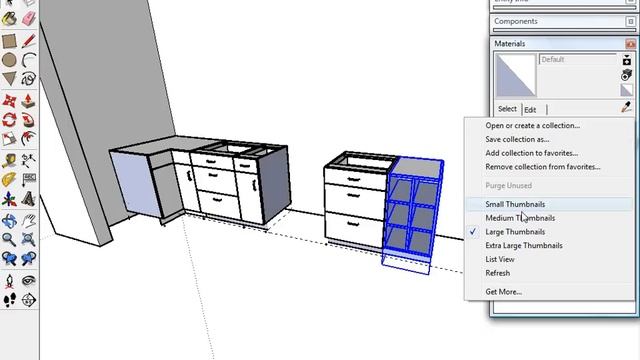Select the Circle drawing tool
Image resolution: width=640 pixels, height=360 pixels.
click(9, 60)
